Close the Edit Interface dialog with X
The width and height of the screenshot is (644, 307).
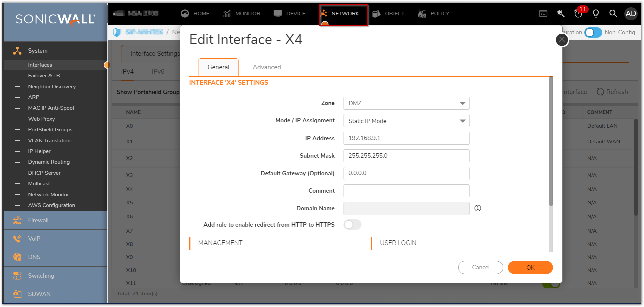click(562, 40)
